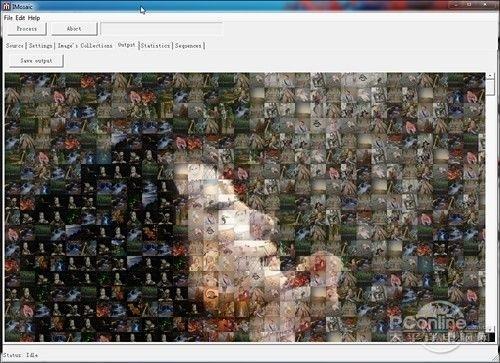Click the IMosaic app icon in title bar
The width and height of the screenshot is (500, 363).
tap(6, 6)
